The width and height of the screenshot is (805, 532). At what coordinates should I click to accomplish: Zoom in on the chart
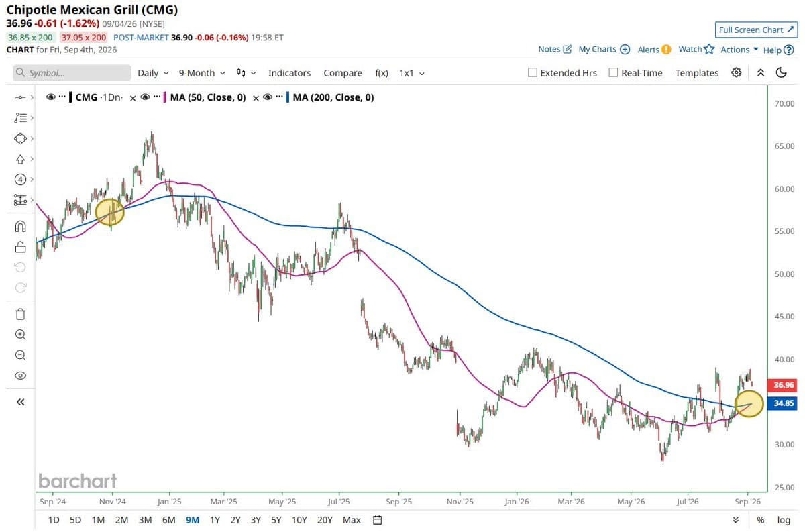coord(20,335)
